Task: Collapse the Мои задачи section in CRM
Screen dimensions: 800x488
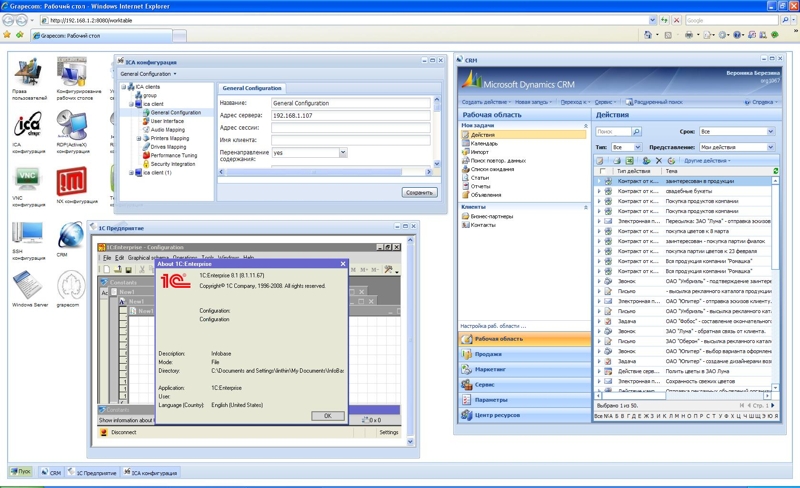Action: point(585,126)
